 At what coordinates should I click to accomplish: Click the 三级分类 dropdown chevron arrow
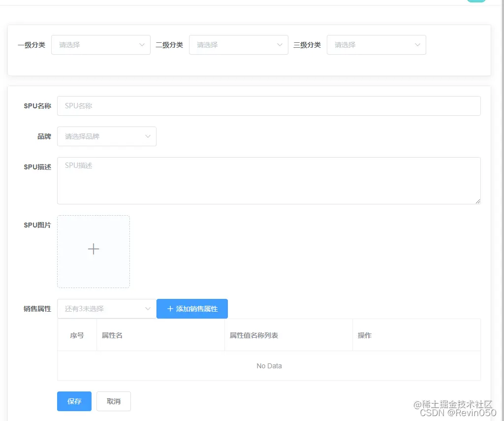(x=418, y=45)
